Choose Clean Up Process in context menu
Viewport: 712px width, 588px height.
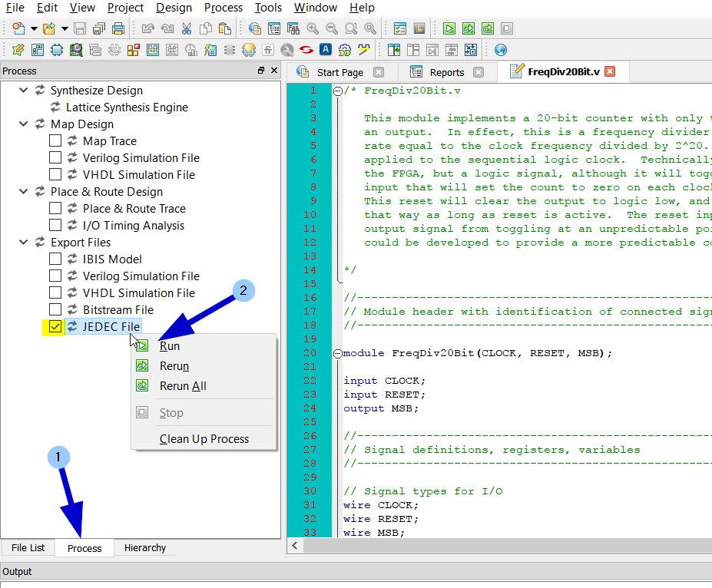(204, 439)
